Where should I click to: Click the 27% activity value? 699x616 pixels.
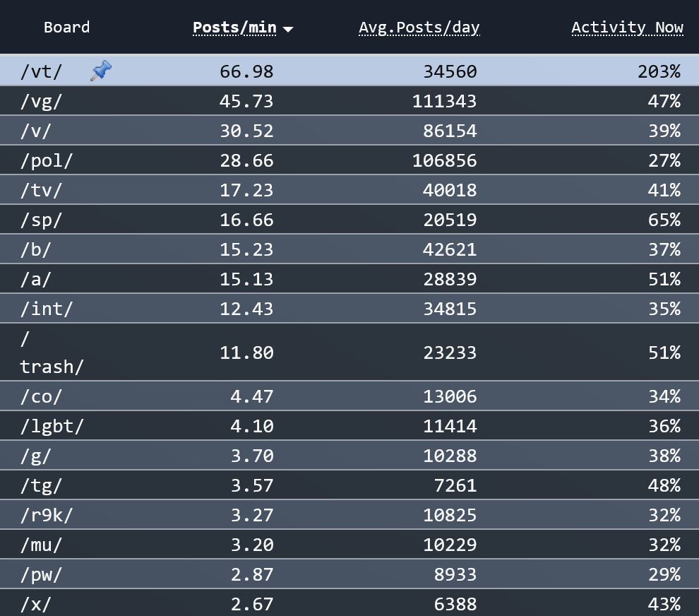tap(664, 160)
